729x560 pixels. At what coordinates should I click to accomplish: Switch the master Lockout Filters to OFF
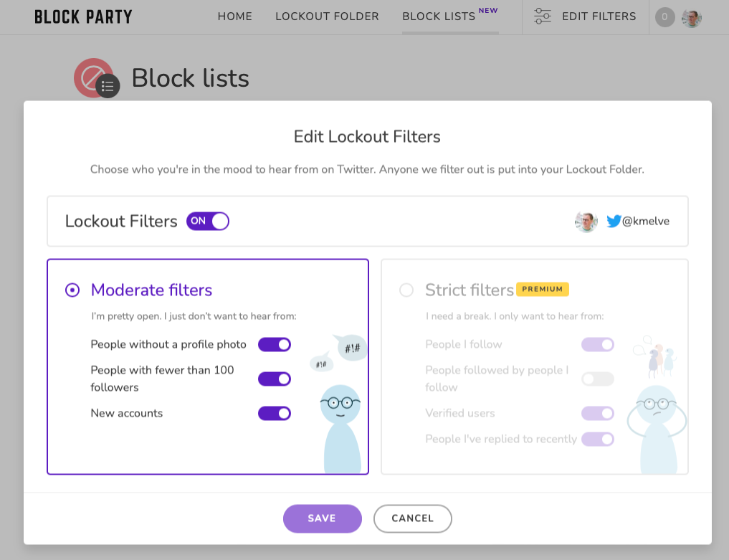[208, 221]
